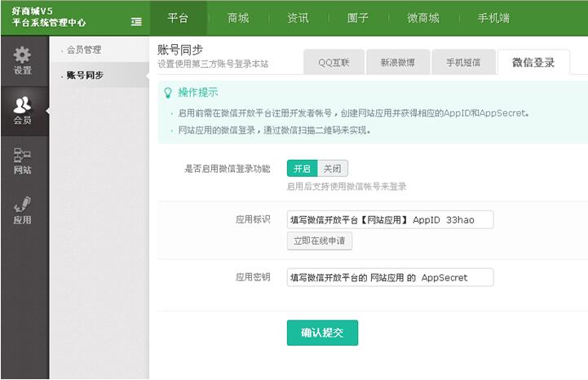The image size is (588, 380).
Task: Turn off WeChat login with 关闭
Action: click(333, 169)
